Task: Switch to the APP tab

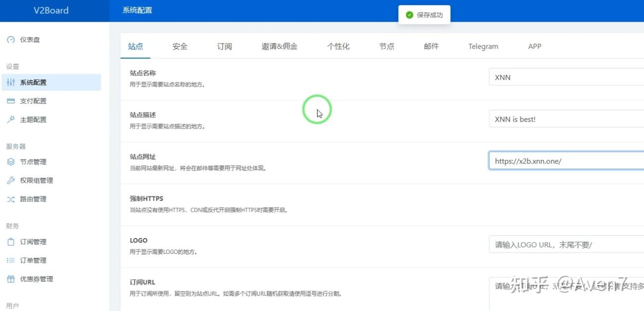Action: (x=534, y=46)
